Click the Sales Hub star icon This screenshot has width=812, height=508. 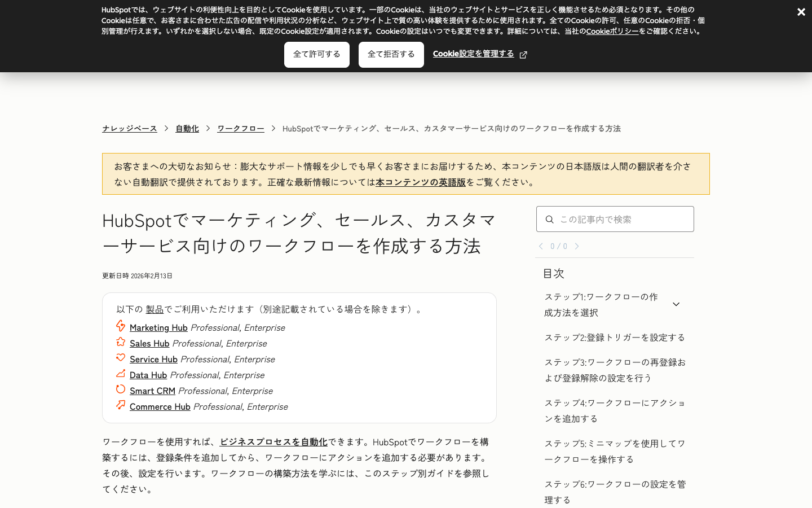pyautogui.click(x=121, y=342)
